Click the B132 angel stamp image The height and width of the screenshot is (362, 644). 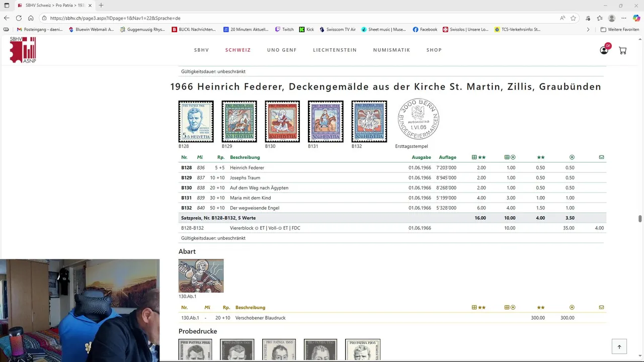(369, 121)
